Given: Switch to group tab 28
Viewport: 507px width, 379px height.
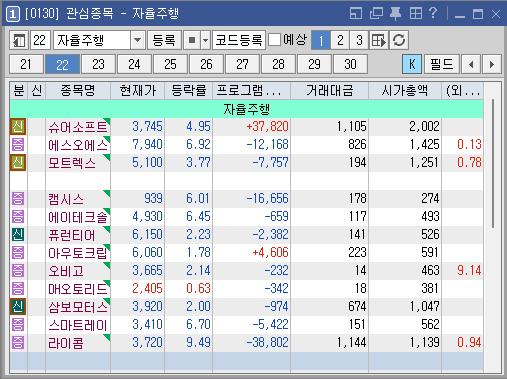Looking at the screenshot, I should 278,64.
